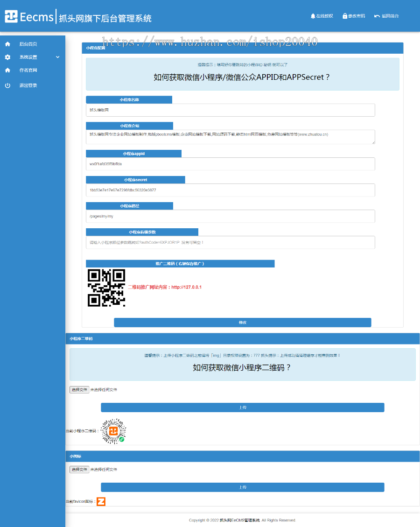Click the home icon beside 后台首页
The image size is (420, 527).
(x=8, y=44)
